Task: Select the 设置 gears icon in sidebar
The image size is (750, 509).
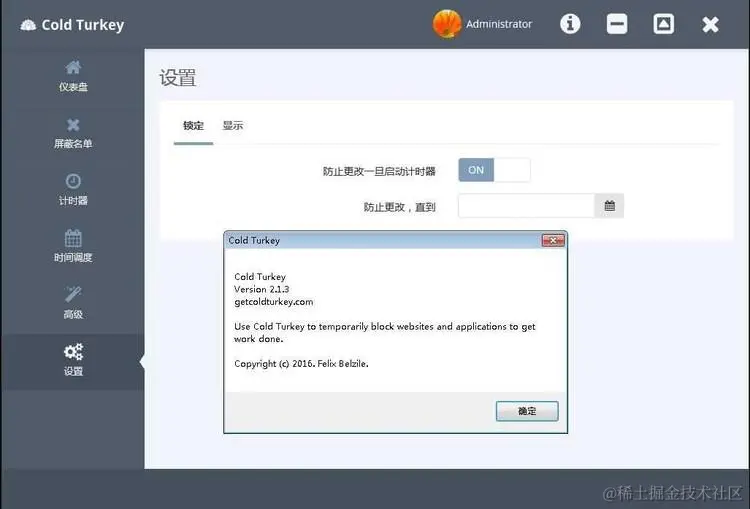Action: pyautogui.click(x=73, y=352)
